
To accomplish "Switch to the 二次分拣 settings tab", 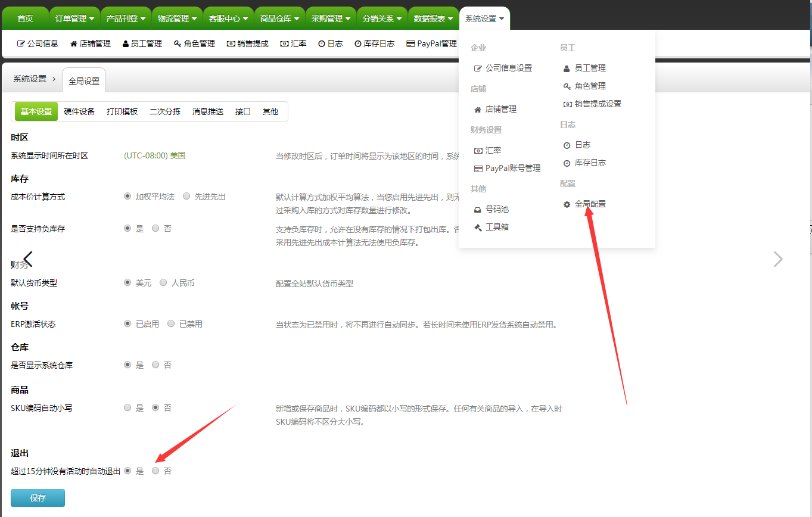I will pyautogui.click(x=165, y=111).
